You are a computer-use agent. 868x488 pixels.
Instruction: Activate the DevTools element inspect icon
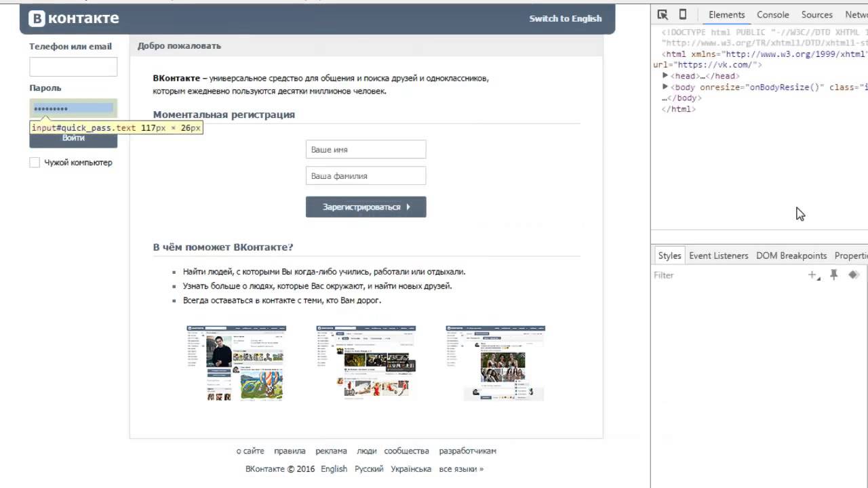663,14
